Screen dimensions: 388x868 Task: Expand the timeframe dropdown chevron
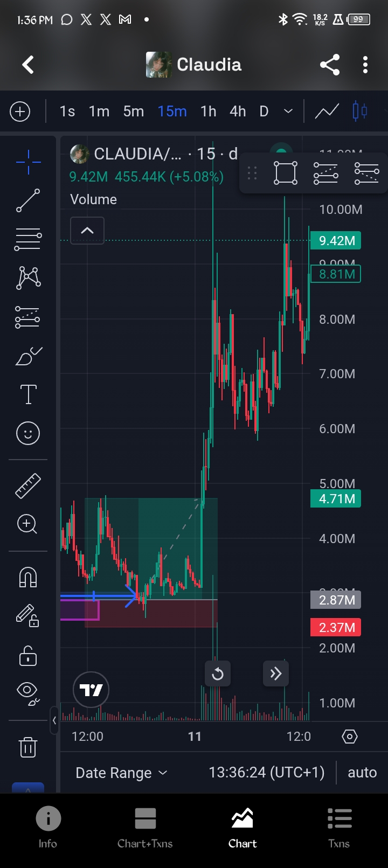pyautogui.click(x=288, y=112)
